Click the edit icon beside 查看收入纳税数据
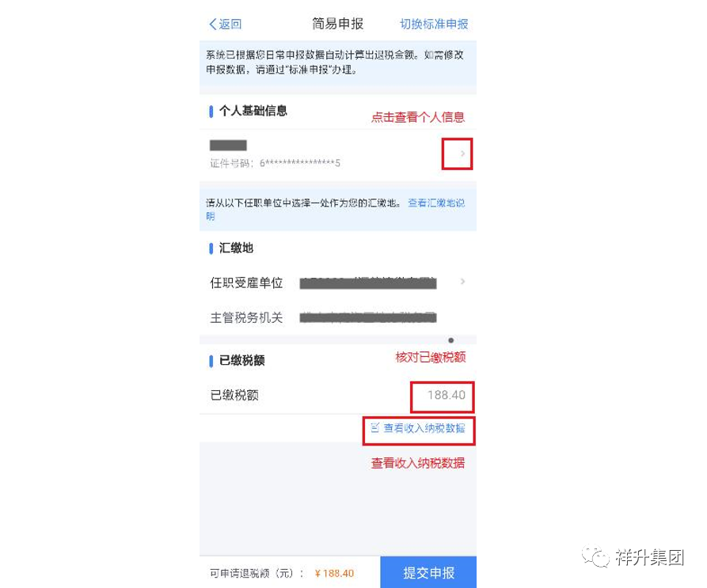Screen dimensions: 707x588 point(374,427)
